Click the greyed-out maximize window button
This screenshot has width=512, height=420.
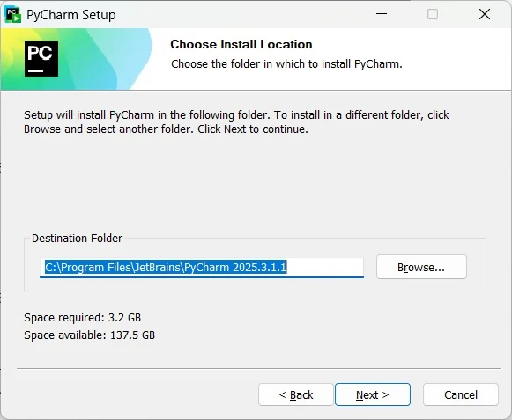coord(433,14)
